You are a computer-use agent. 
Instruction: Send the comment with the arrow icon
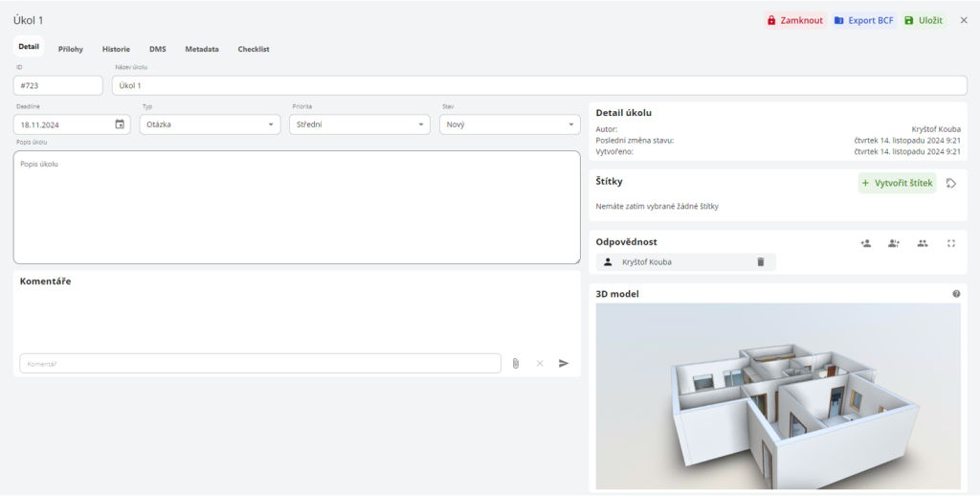(564, 364)
